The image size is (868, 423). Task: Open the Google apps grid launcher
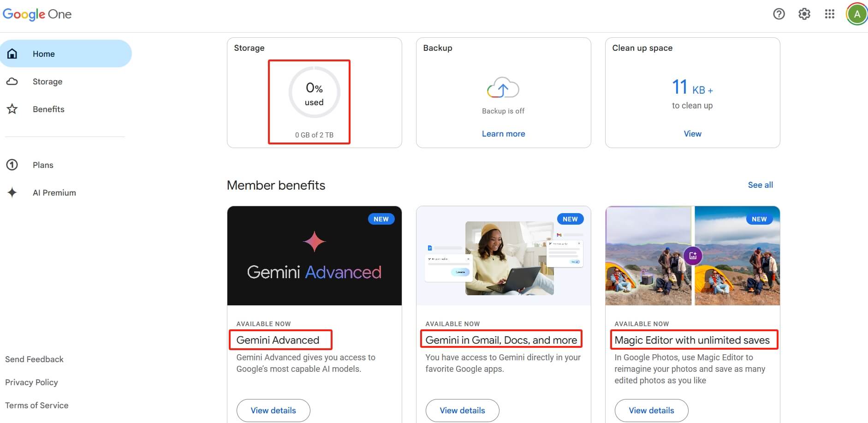point(830,14)
